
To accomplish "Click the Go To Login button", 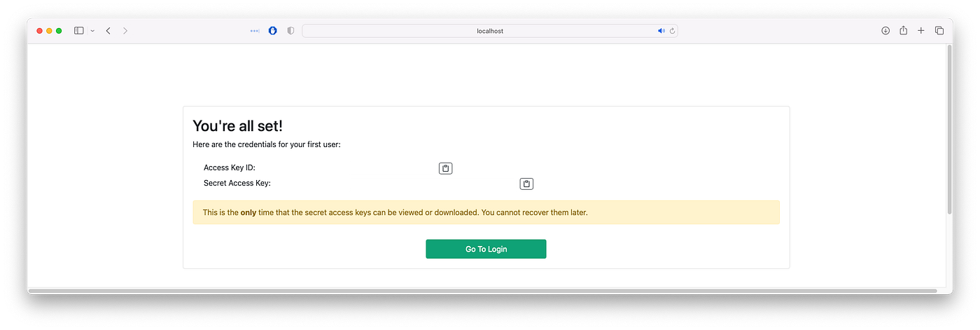I will click(486, 249).
